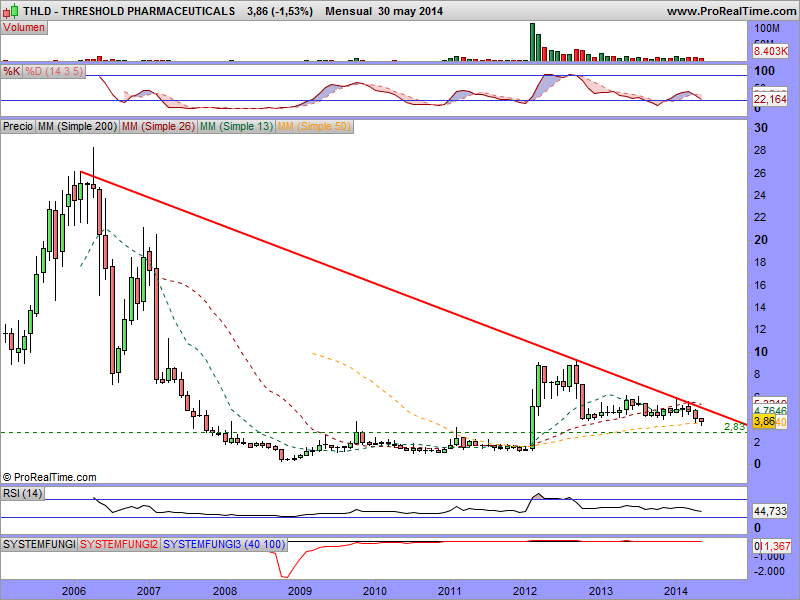This screenshot has height=600, width=800.
Task: Select the THLD - THRESHOLD PHARMACEUTICALS title
Action: (129, 11)
